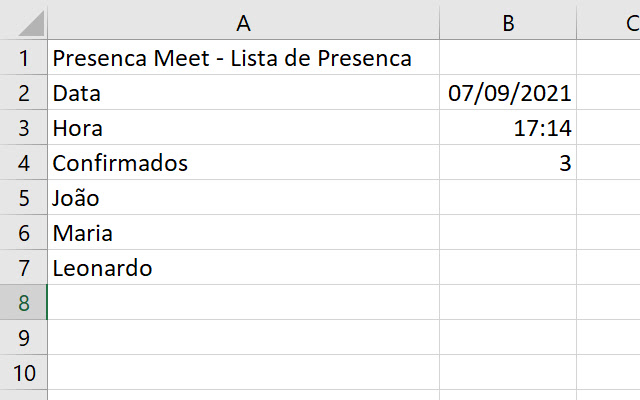640x400 pixels.
Task: Click the title cell 'Presenca Meet - Lista de Presenca'
Action: pos(243,59)
